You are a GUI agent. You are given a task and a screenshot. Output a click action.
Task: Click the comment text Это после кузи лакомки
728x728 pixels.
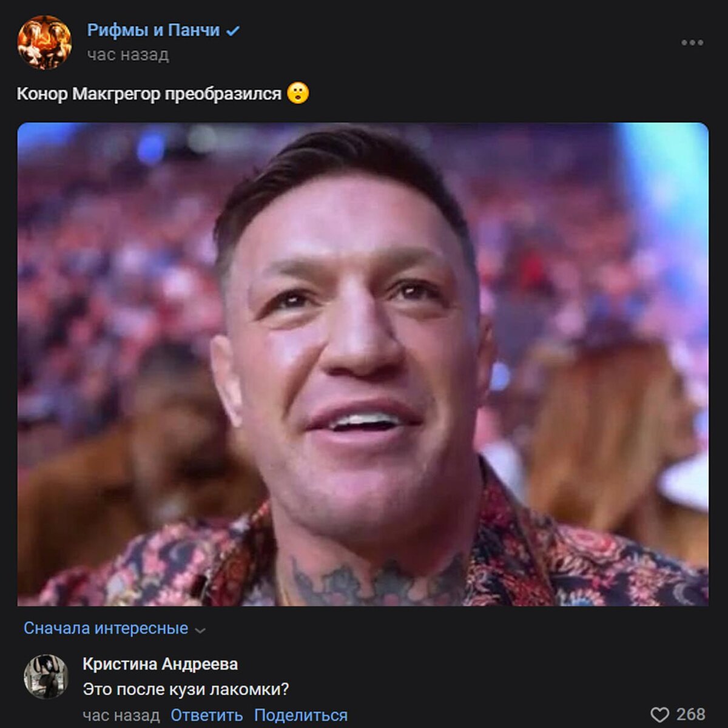point(186,690)
